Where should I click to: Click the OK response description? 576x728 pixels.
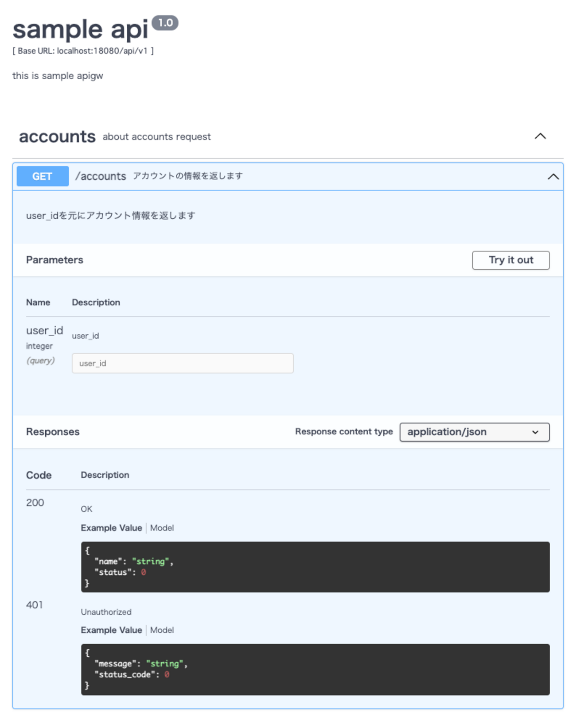pyautogui.click(x=86, y=509)
